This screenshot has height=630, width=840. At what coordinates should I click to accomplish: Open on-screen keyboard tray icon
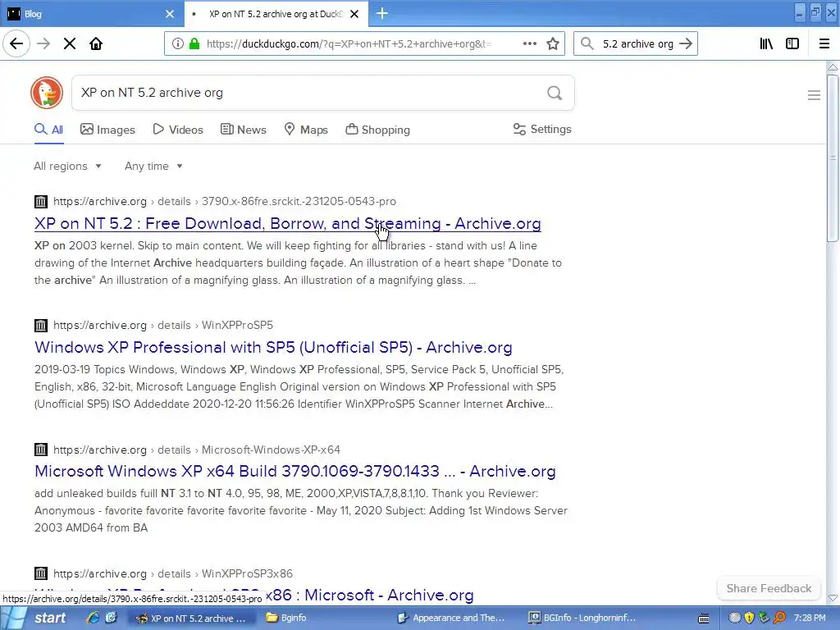[703, 619]
